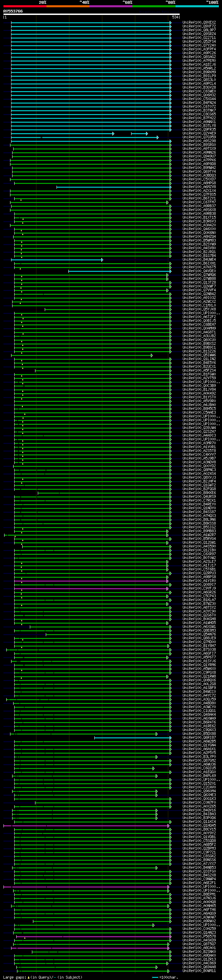Click the purple ~60% identity legend bar
The width and height of the screenshot is (222, 980).
pos(111,6)
